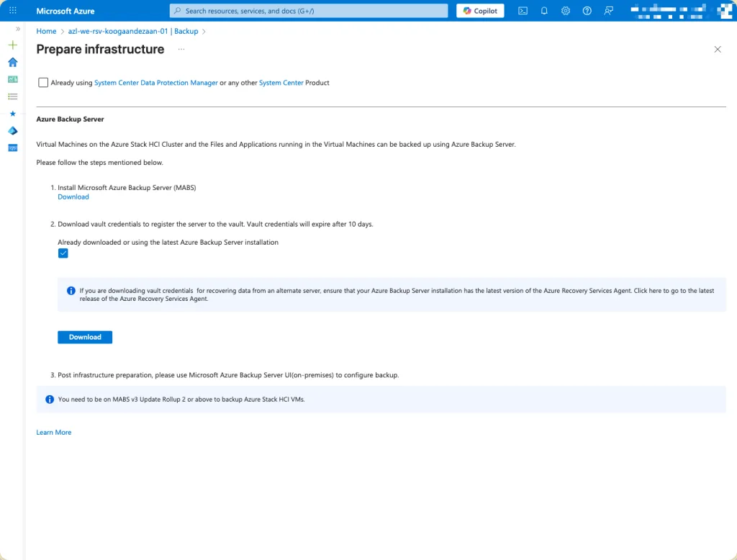
Task: Open portal Settings gear
Action: point(566,11)
